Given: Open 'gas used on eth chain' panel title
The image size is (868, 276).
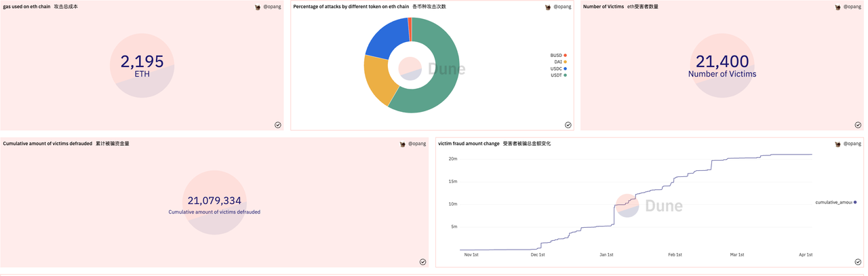Looking at the screenshot, I should pyautogui.click(x=26, y=7).
